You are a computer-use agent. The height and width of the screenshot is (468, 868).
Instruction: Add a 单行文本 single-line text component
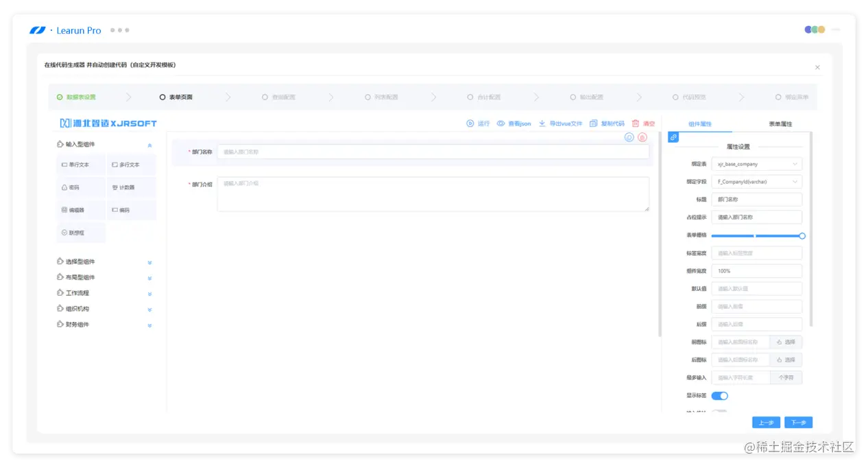tap(82, 165)
